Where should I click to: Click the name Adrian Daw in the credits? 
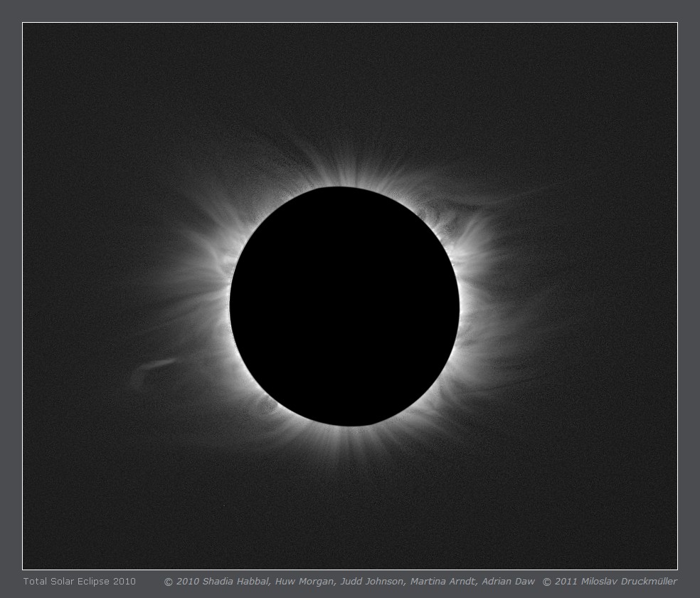pyautogui.click(x=508, y=582)
